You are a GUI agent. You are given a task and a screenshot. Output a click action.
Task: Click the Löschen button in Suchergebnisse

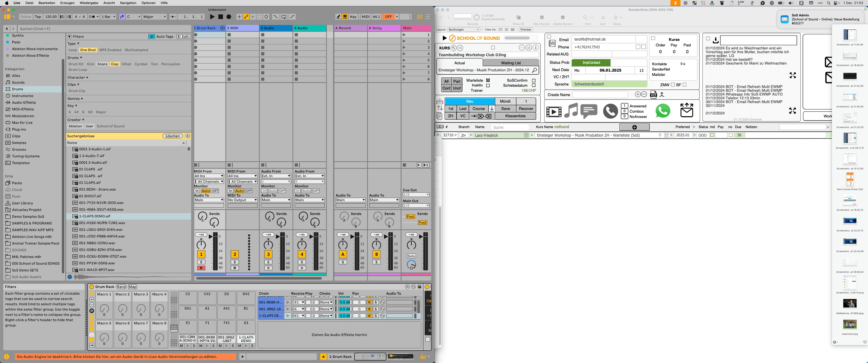pos(173,136)
